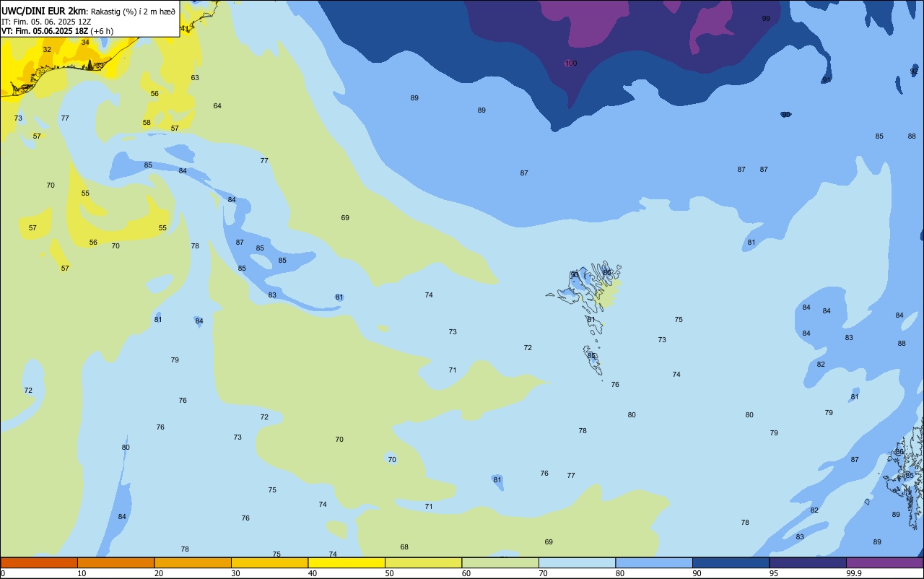Click the title 'UWC/DINI EUR 2km'
This screenshot has height=579, width=924.
pos(43,11)
